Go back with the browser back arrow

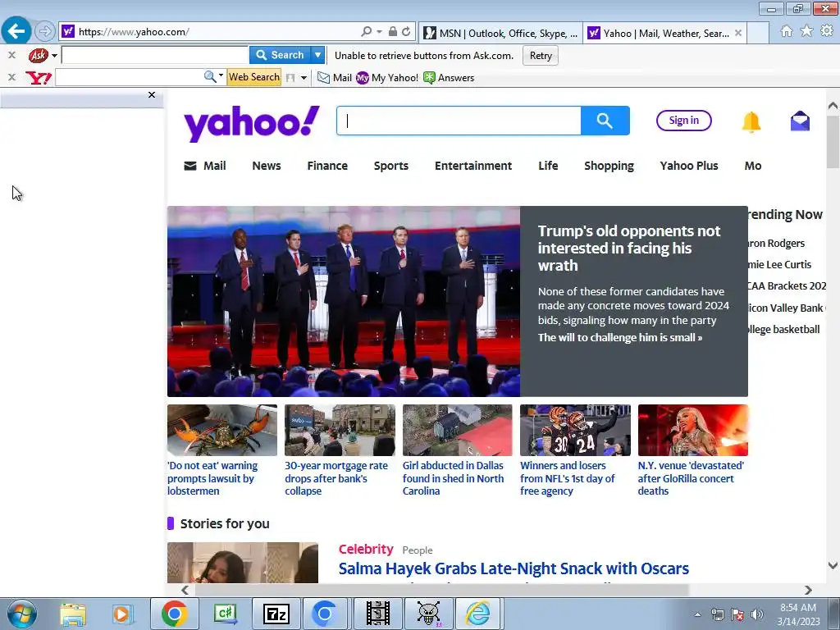[x=16, y=31]
